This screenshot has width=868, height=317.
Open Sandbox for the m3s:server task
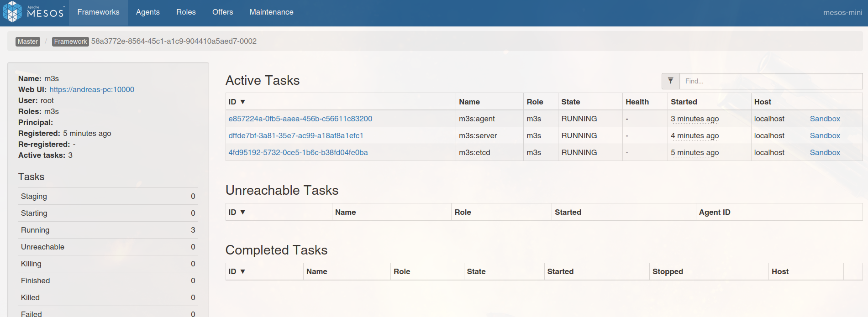(x=825, y=135)
